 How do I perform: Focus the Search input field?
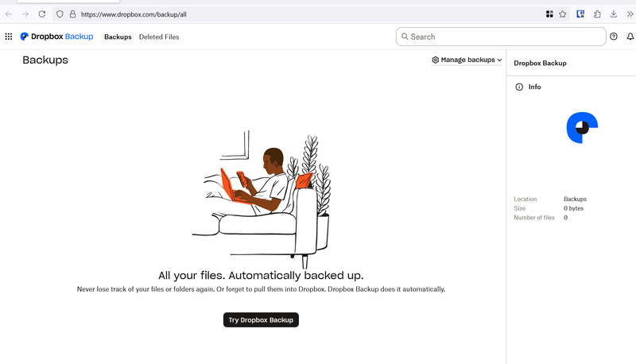(501, 37)
